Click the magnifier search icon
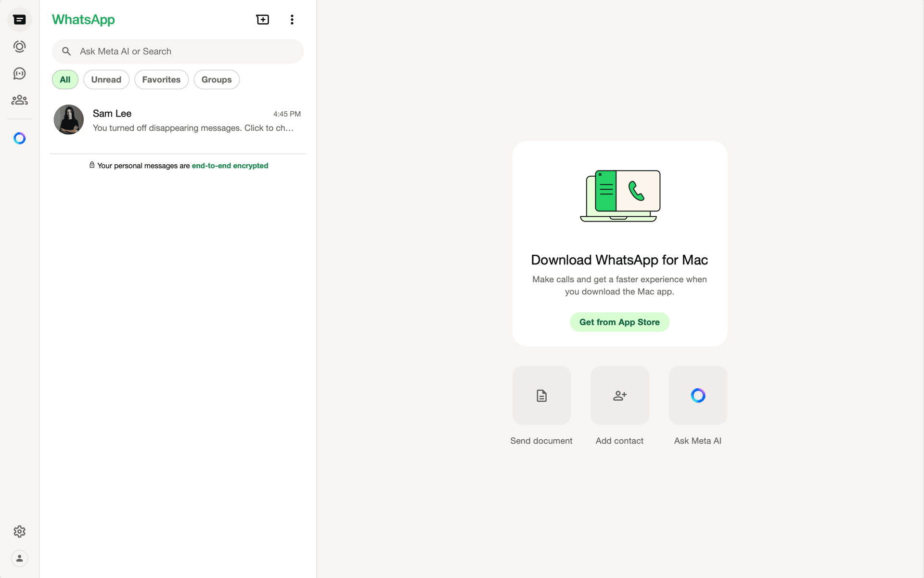 coord(66,52)
